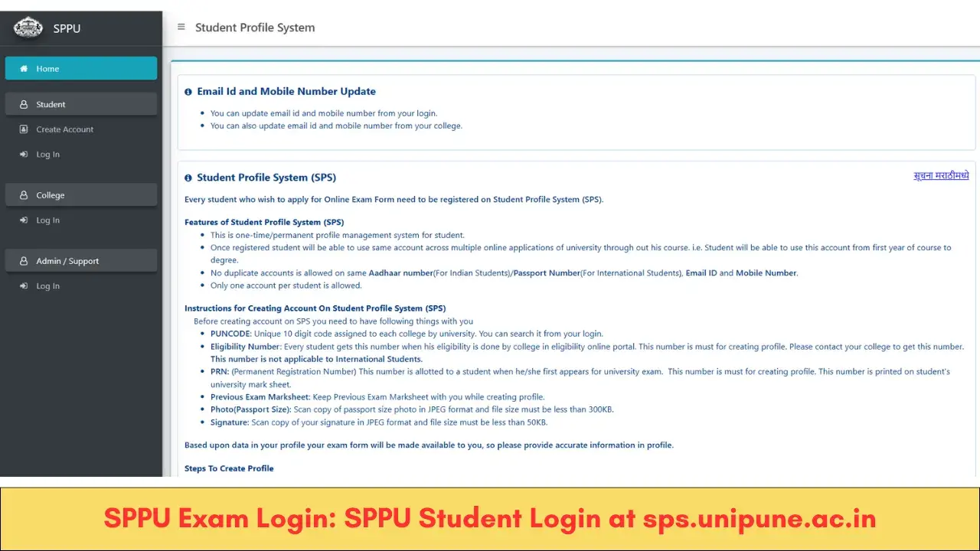Click the SPPU Exam Login banner caption

tap(490, 518)
